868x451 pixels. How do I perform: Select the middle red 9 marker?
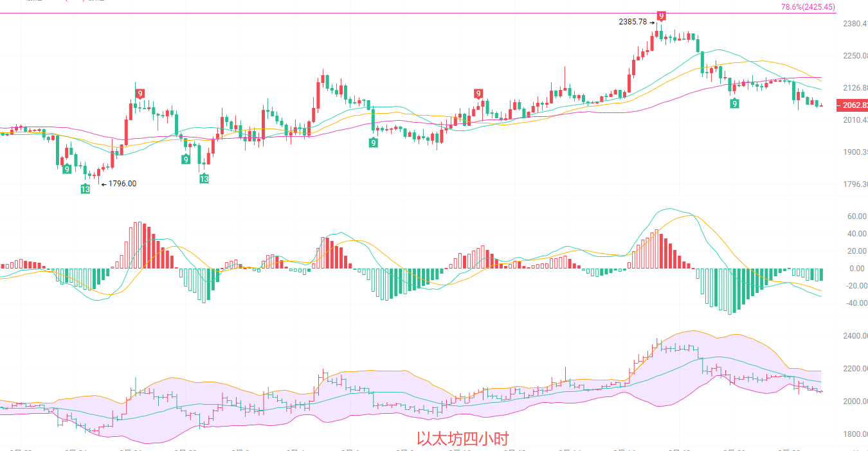(x=478, y=94)
